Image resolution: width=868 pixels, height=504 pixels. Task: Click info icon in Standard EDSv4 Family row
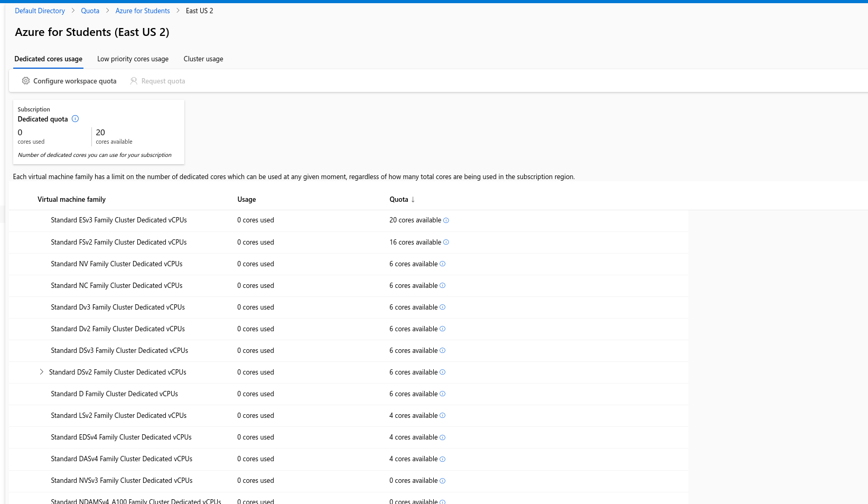pyautogui.click(x=443, y=437)
